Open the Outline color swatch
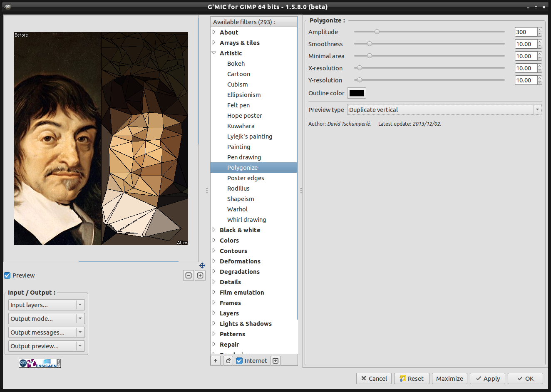The width and height of the screenshot is (551, 392). coord(357,93)
